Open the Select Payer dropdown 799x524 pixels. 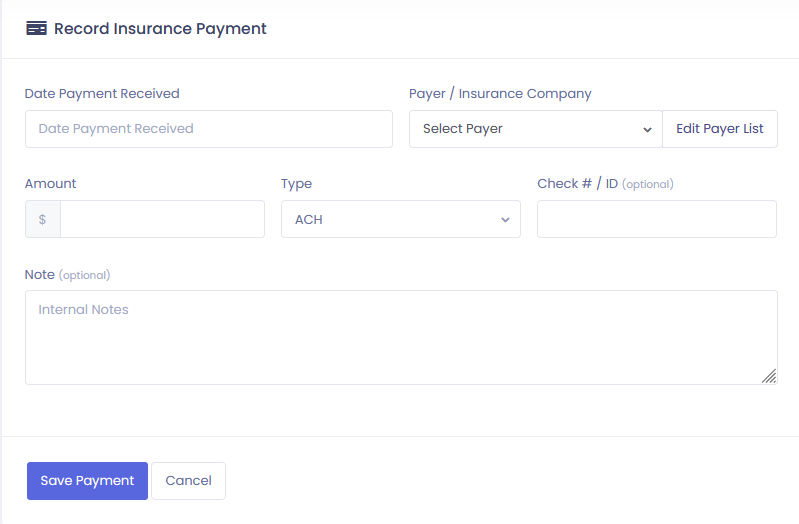pyautogui.click(x=536, y=129)
